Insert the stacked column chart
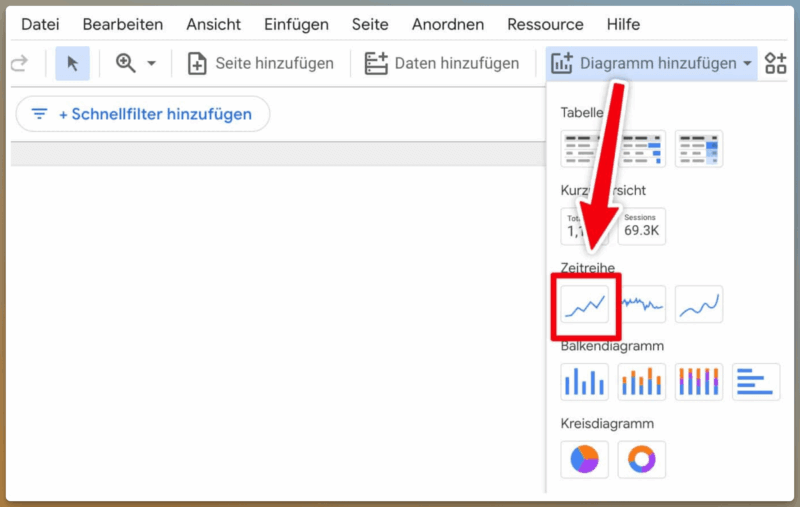Viewport: 800px width, 507px height. pos(641,382)
